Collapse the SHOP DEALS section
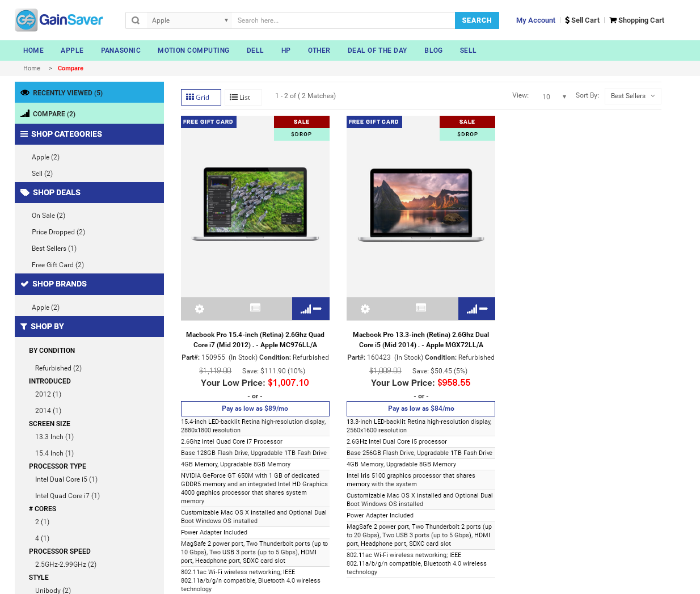 89,193
